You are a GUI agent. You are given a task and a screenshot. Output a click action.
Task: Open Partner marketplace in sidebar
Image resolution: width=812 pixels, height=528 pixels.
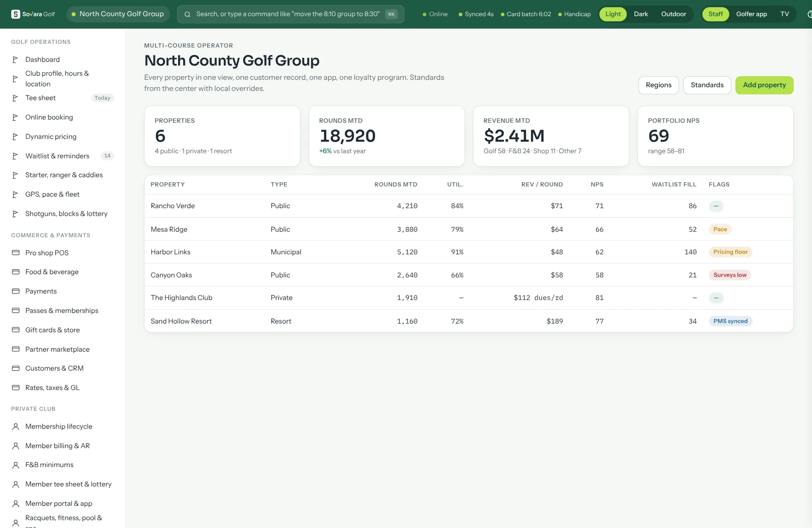coord(63,349)
